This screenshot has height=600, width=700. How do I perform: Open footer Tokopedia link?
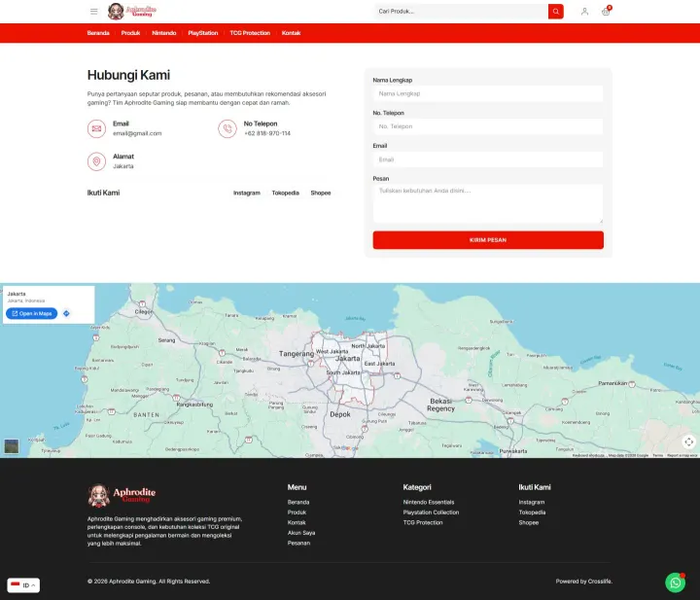pos(532,512)
